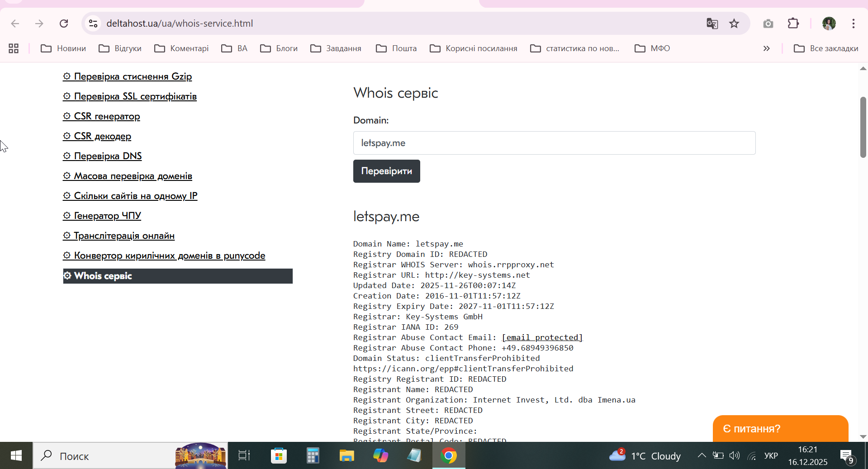The image size is (868, 469).
Task: Open Перевірка SSL сертифікатів tool
Action: coord(130,96)
